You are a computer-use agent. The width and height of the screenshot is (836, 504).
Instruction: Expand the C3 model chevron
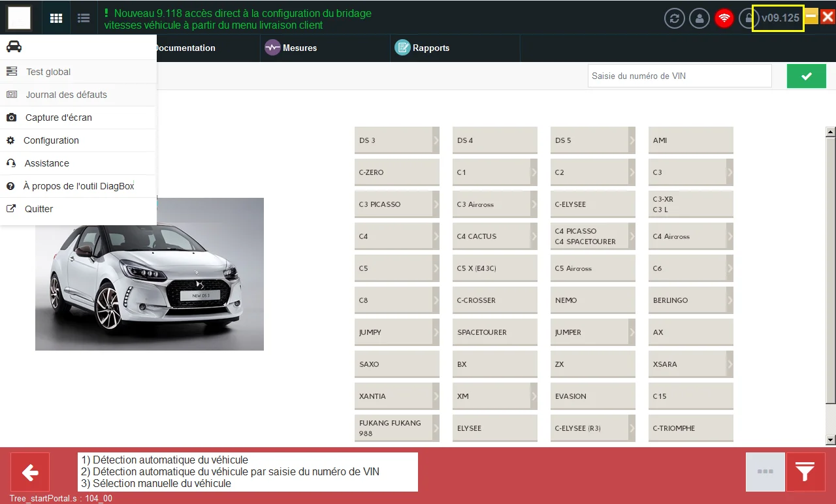point(730,172)
